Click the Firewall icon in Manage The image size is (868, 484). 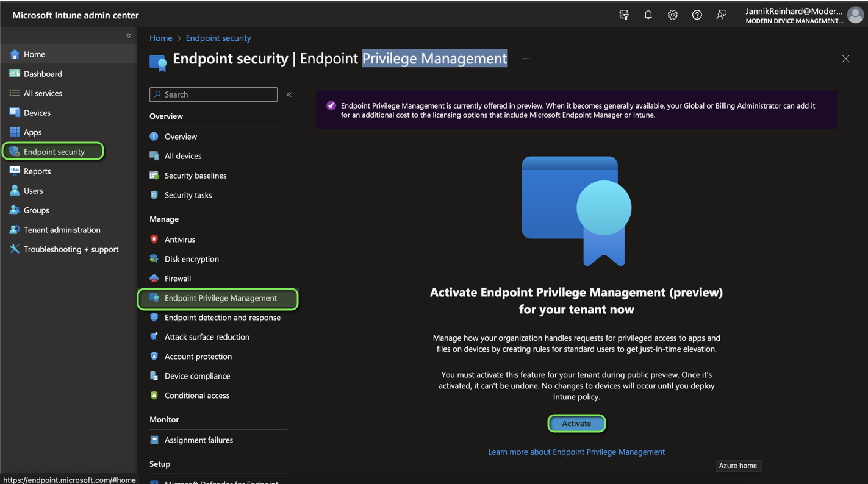click(154, 279)
